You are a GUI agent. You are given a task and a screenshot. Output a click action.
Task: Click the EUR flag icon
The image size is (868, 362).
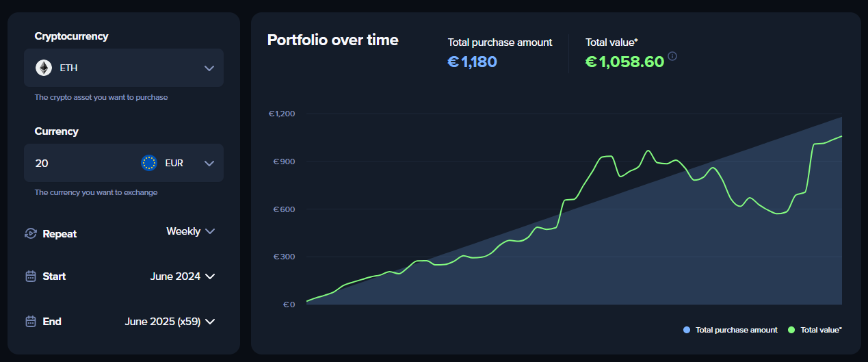pyautogui.click(x=149, y=163)
